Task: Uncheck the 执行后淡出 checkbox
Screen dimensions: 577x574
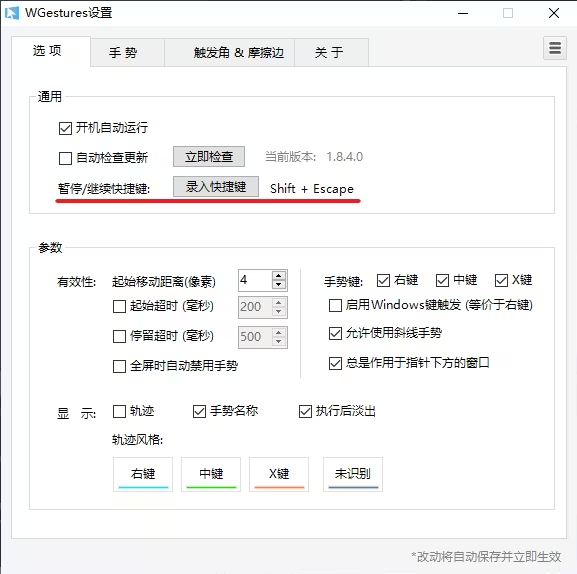Action: tap(305, 411)
